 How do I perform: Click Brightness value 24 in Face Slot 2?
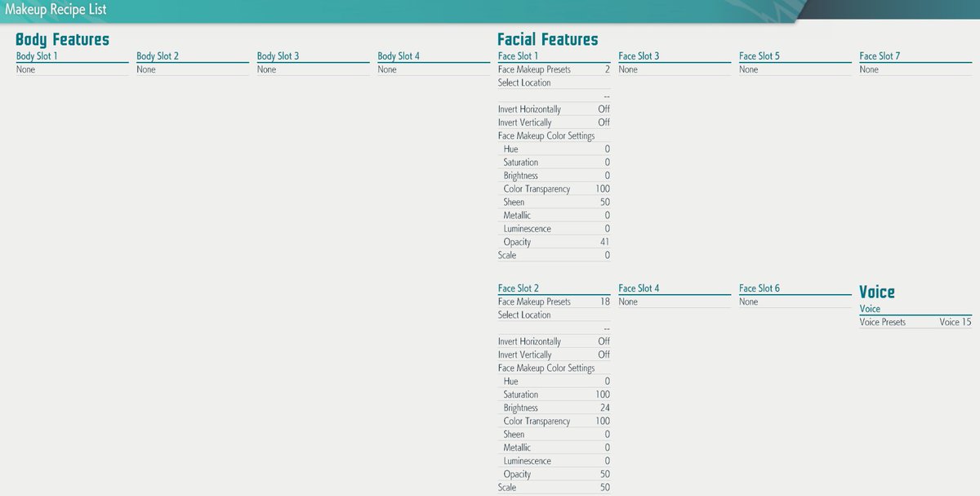[604, 408]
